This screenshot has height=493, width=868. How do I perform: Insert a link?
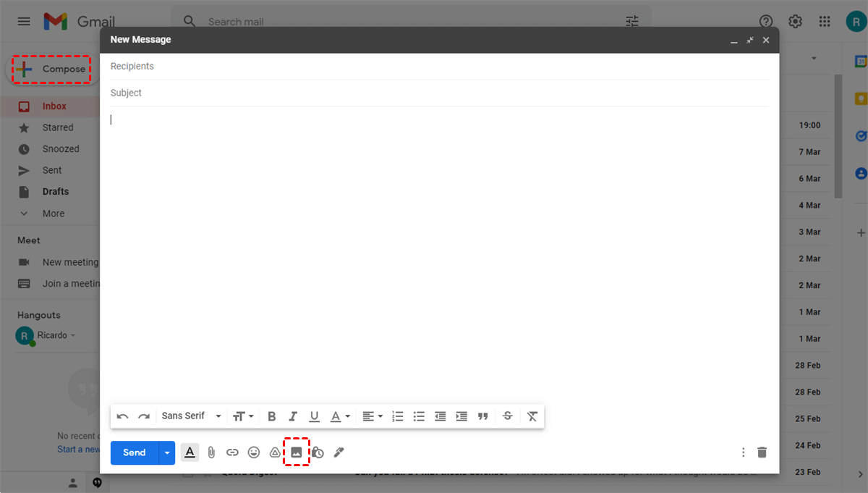tap(232, 452)
